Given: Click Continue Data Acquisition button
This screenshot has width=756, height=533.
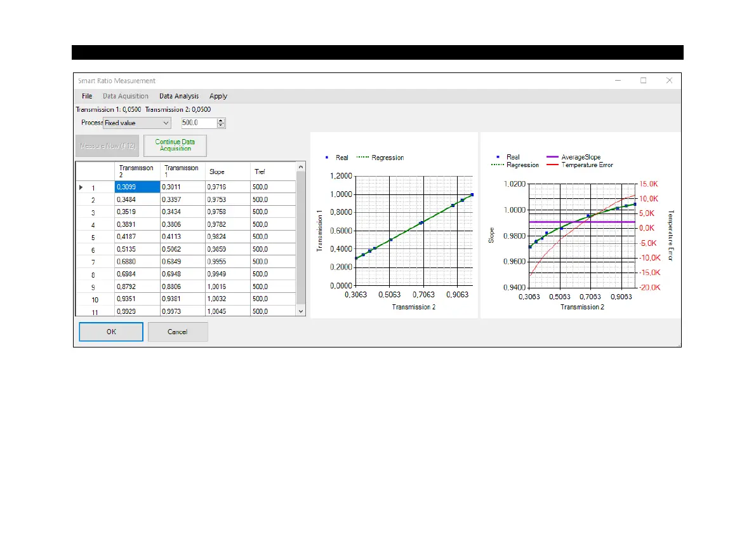Looking at the screenshot, I should point(175,145).
